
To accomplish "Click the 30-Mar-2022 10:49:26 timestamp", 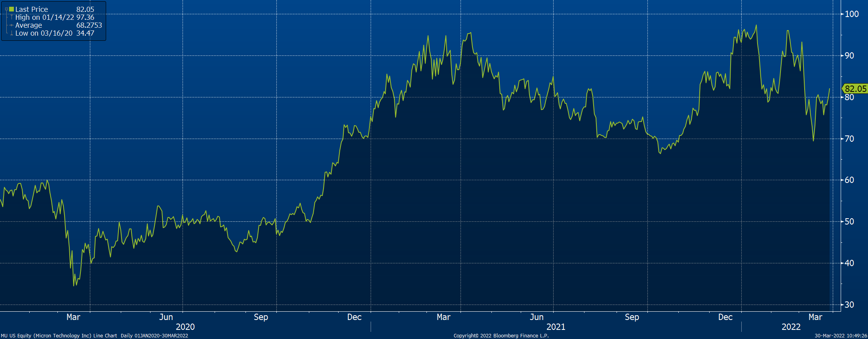I will [841, 335].
